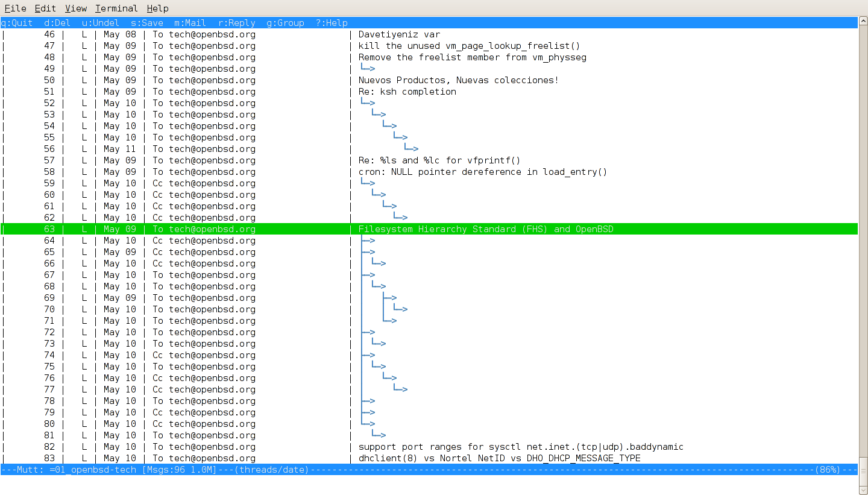
Task: Click the s:Save hint in mutt bar
Action: tap(147, 23)
